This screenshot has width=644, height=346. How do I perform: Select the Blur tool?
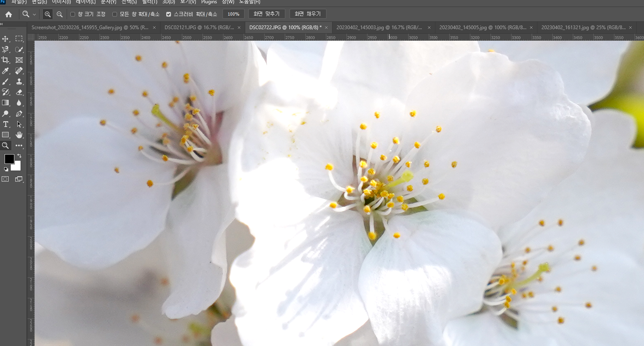coord(19,103)
